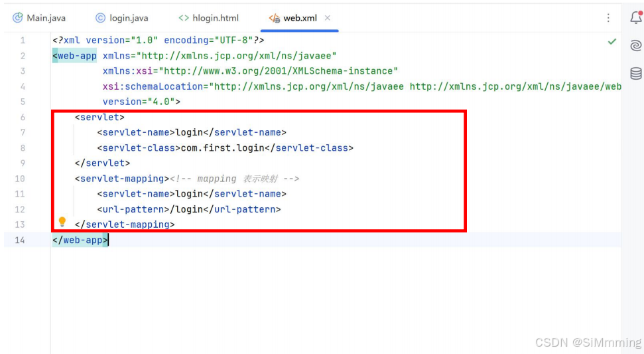Click the servlet-name tag on line 11
Screen dimensions: 644x354
coord(136,194)
